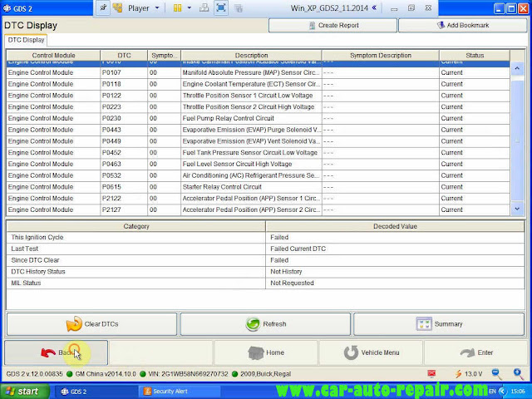
Task: Click the 2009,Buick,Regal status text
Action: tap(266, 374)
